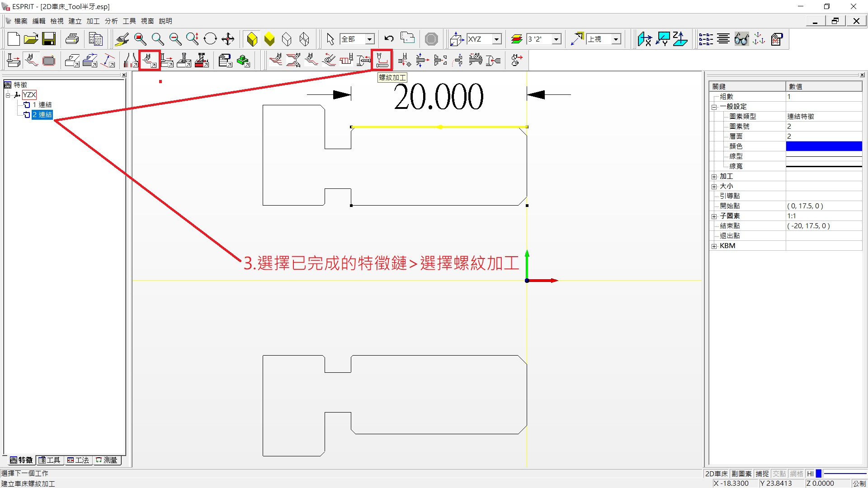Click the blue 顏色 color swatch

[x=824, y=146]
